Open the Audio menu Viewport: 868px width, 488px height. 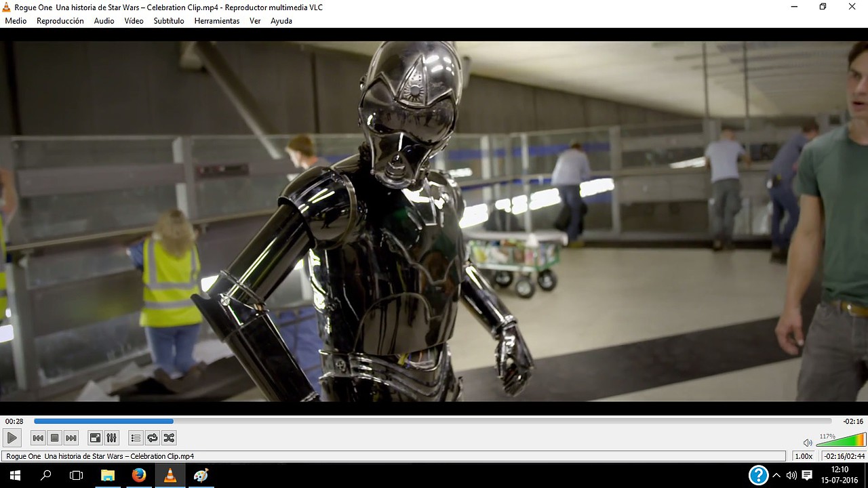pyautogui.click(x=104, y=21)
